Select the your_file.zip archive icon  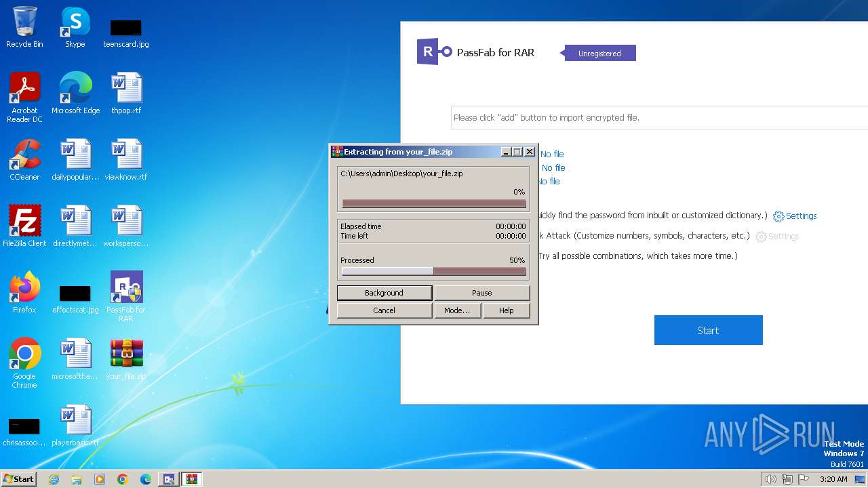(x=126, y=359)
